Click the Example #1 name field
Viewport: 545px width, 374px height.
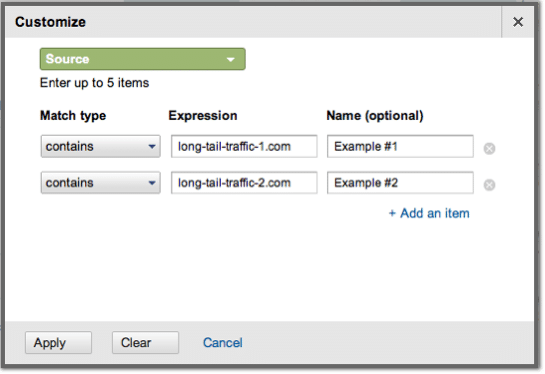click(x=400, y=146)
